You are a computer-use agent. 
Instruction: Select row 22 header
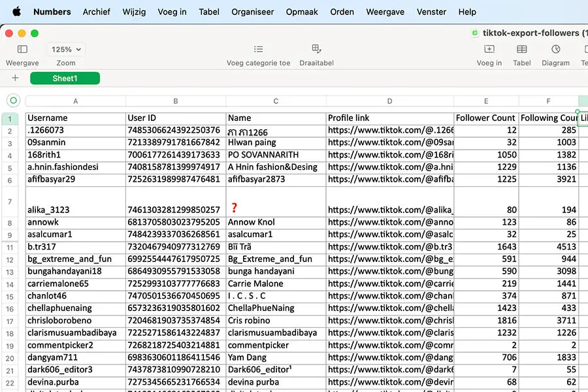tap(10, 383)
